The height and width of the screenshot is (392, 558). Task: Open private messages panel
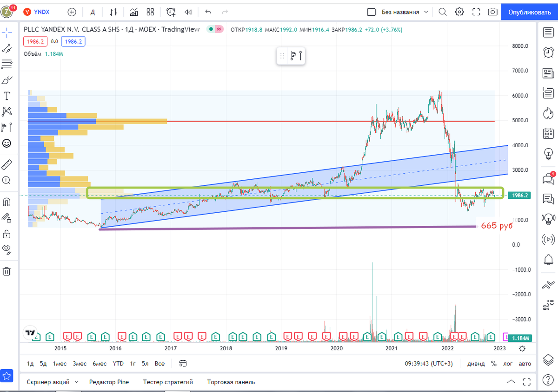tap(548, 198)
